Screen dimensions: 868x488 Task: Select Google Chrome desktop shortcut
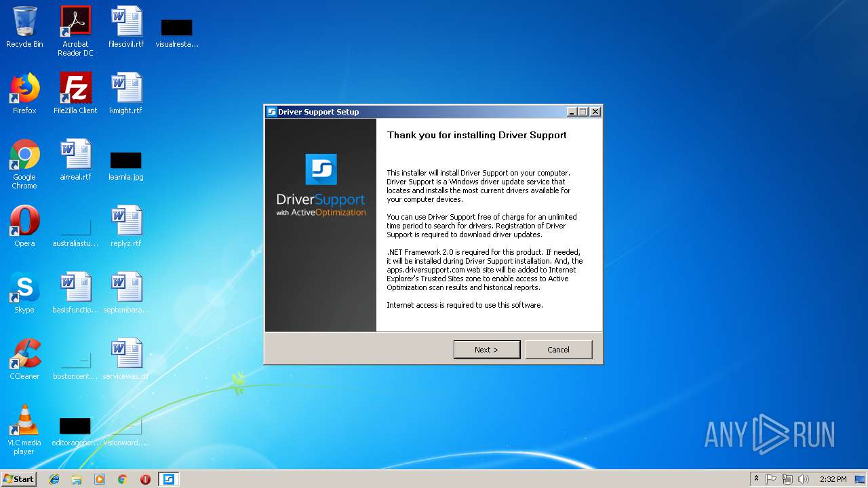click(x=24, y=164)
